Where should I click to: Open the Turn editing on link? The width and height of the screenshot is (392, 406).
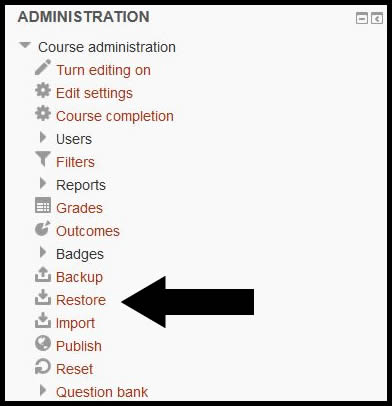(103, 70)
